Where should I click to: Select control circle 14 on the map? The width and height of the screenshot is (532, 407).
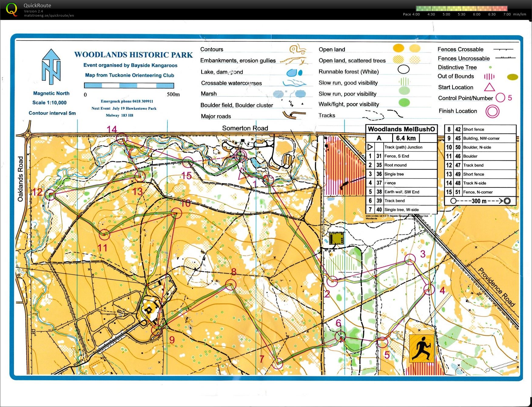pyautogui.click(x=122, y=139)
